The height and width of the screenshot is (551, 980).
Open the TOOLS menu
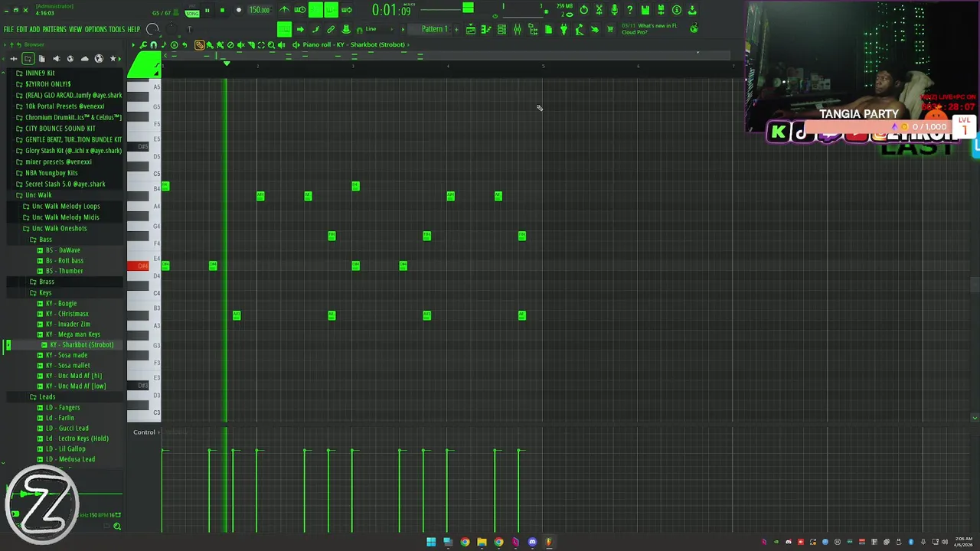click(x=116, y=30)
